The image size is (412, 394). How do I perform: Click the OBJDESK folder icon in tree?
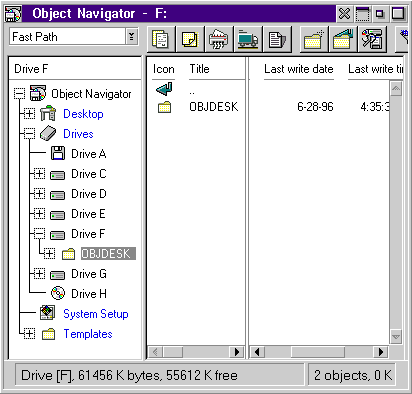click(x=69, y=254)
